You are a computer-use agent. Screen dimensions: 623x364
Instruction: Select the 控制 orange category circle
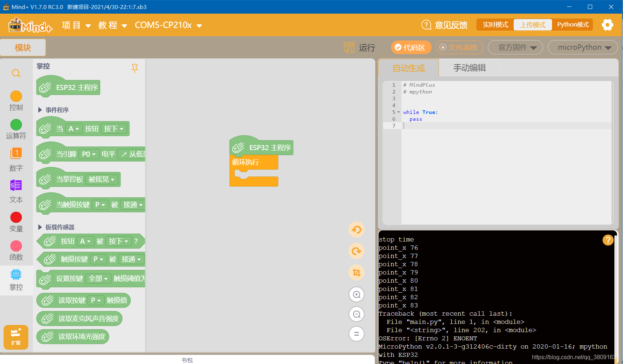16,96
